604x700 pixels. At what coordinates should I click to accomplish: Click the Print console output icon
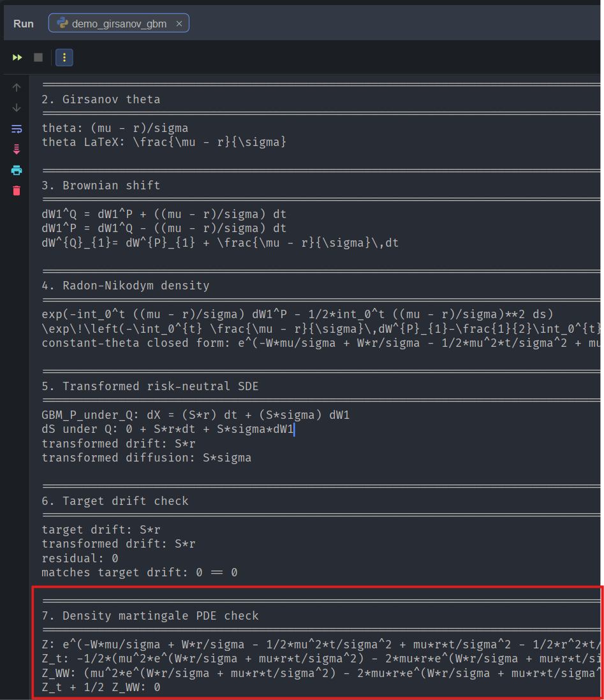click(x=17, y=170)
